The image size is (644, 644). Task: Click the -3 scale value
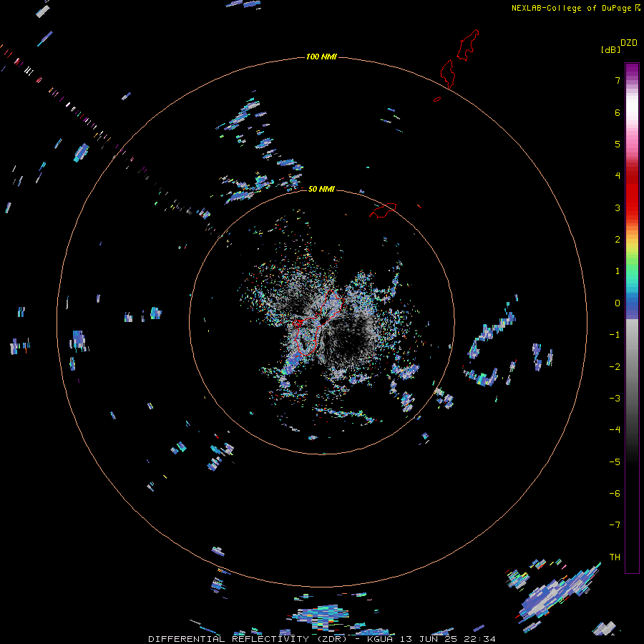[615, 399]
